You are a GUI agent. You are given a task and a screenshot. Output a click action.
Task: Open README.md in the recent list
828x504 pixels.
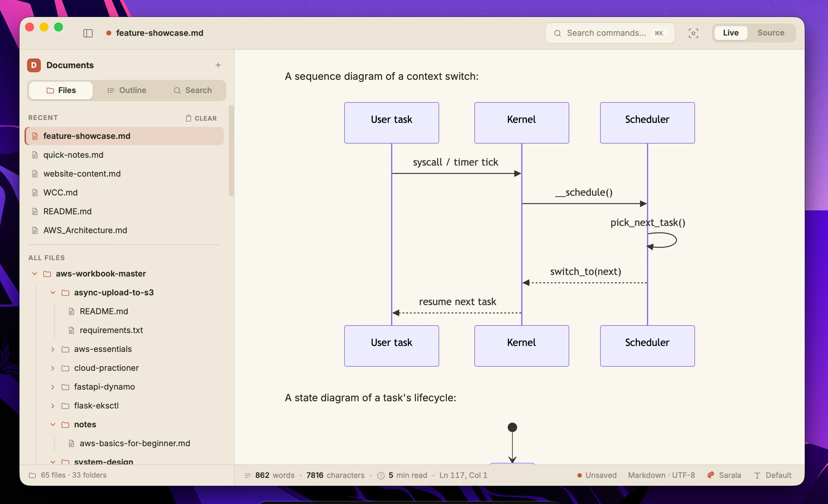[x=124, y=211]
